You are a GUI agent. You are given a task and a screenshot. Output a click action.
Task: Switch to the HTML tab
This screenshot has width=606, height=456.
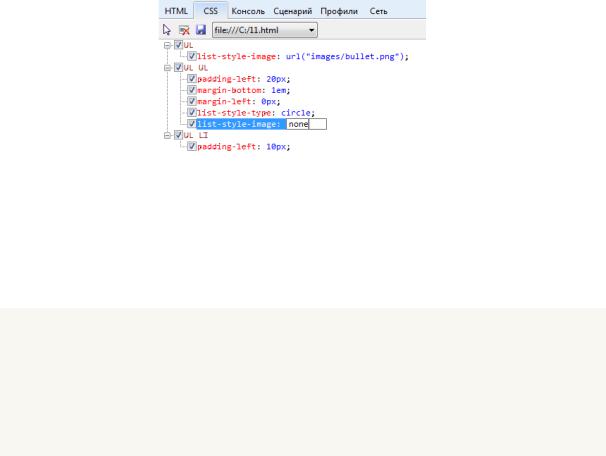point(176,11)
